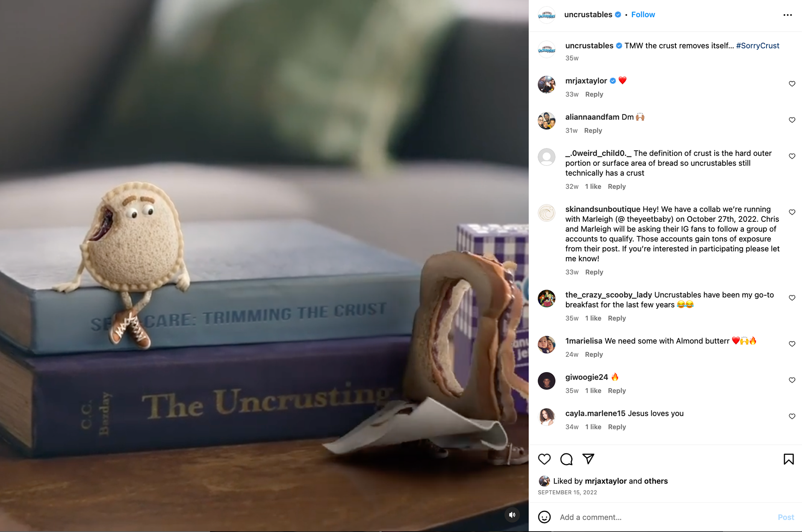The image size is (802, 532).
Task: Like giwoogie24's fire emoji comment
Action: point(792,380)
